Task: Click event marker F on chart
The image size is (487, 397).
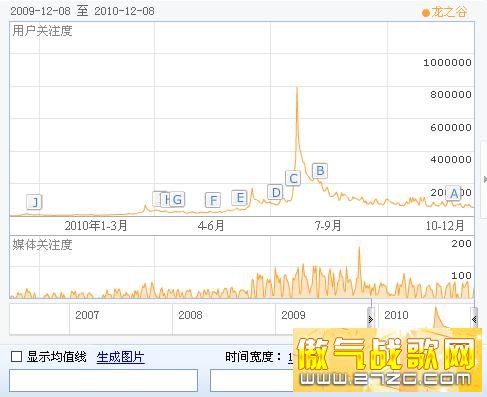Action: pos(213,200)
